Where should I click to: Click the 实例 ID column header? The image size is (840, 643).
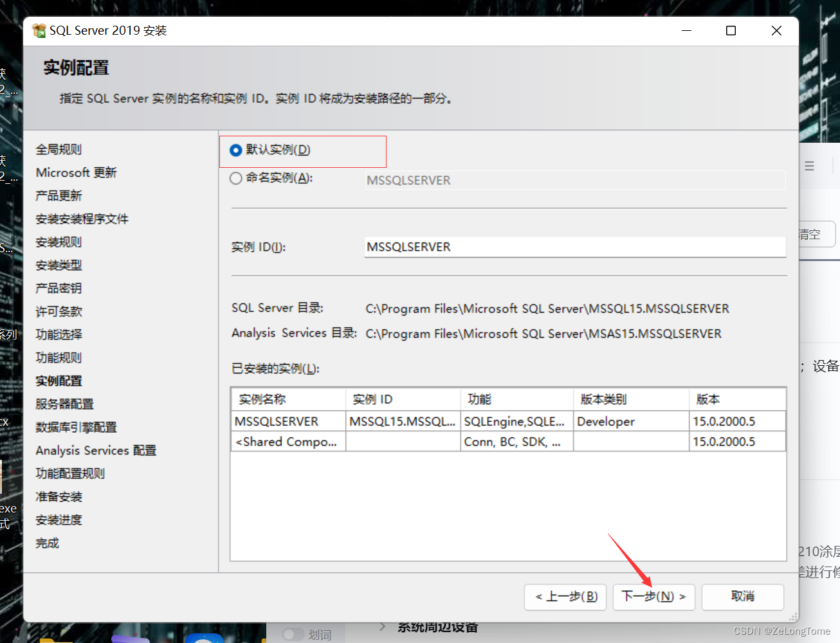(403, 399)
